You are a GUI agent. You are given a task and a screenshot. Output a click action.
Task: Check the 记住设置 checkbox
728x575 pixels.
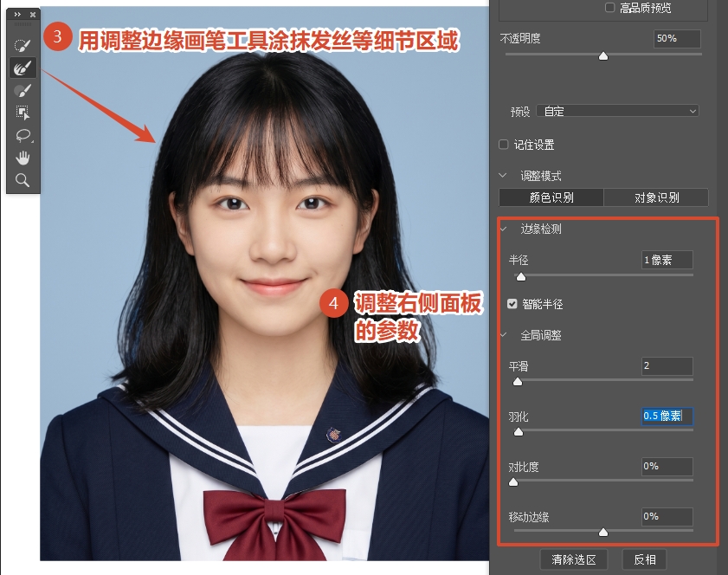coord(503,145)
